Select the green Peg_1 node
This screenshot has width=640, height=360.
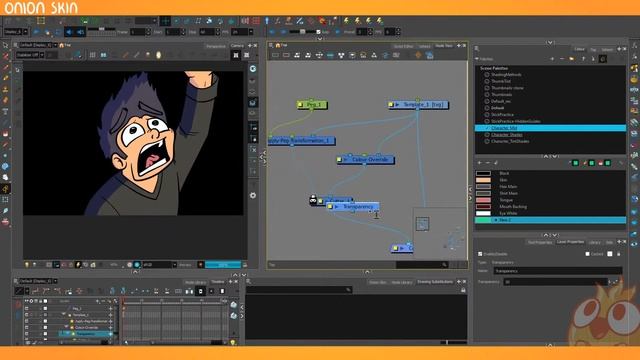click(x=312, y=105)
